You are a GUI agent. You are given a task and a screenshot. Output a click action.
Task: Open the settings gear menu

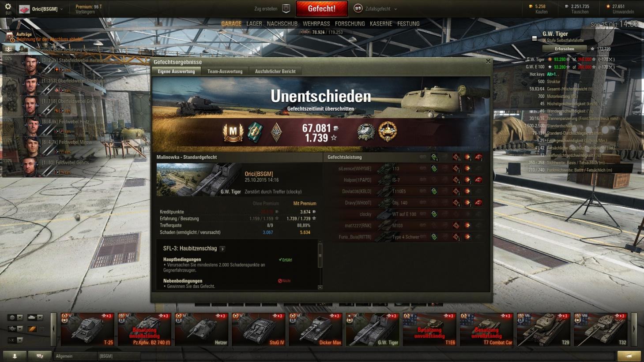tap(8, 7)
